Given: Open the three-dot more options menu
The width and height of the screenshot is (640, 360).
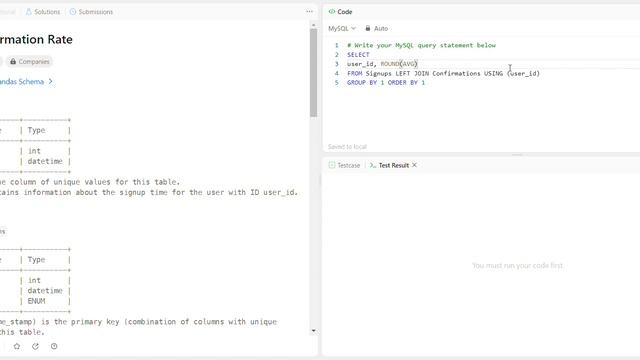Looking at the screenshot, I should [x=309, y=11].
